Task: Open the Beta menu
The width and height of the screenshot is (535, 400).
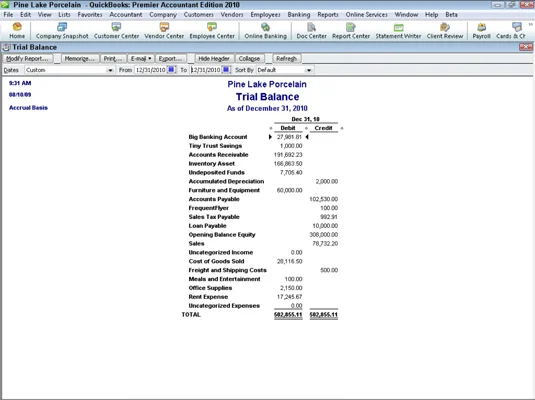Action: click(451, 15)
